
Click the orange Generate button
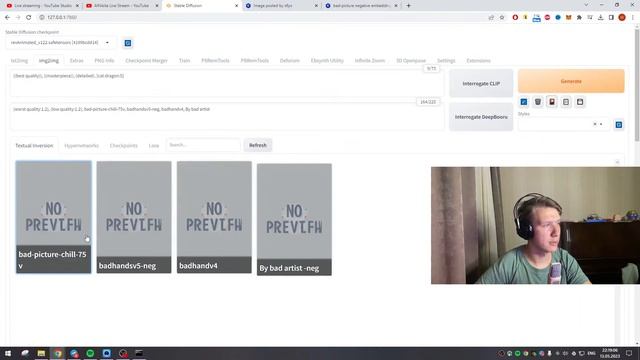coord(571,81)
